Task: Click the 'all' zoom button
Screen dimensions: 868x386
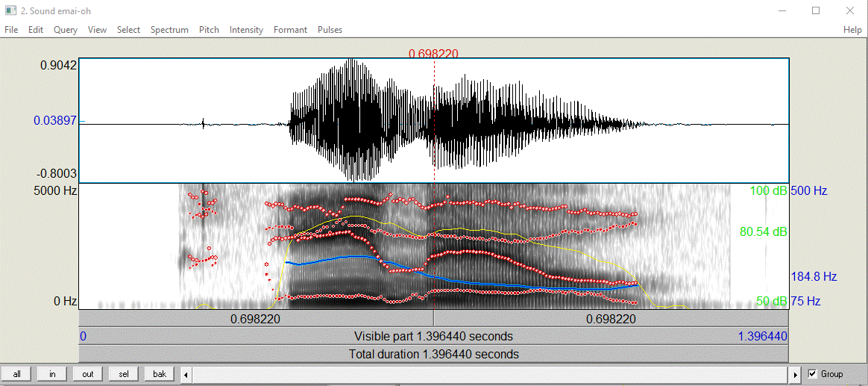Action: click(17, 374)
